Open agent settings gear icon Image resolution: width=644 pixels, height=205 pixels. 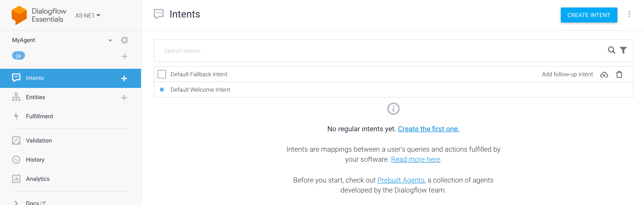[x=124, y=40]
